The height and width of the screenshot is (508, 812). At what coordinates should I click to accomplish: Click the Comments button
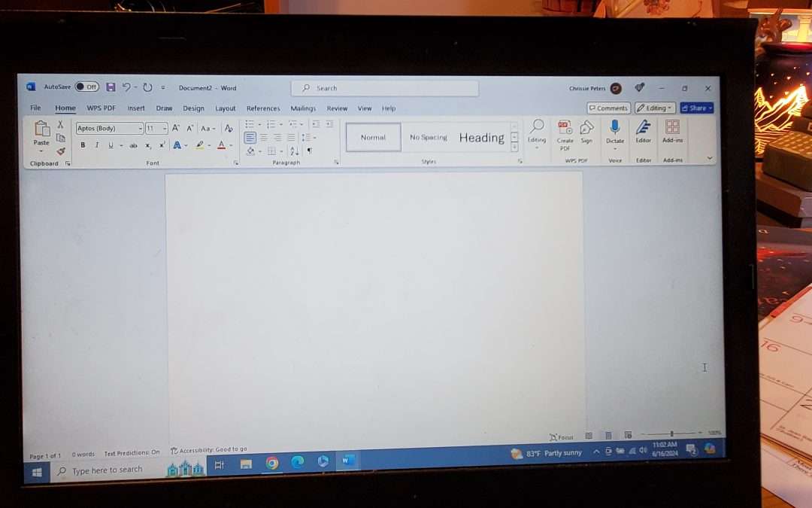[x=608, y=108]
